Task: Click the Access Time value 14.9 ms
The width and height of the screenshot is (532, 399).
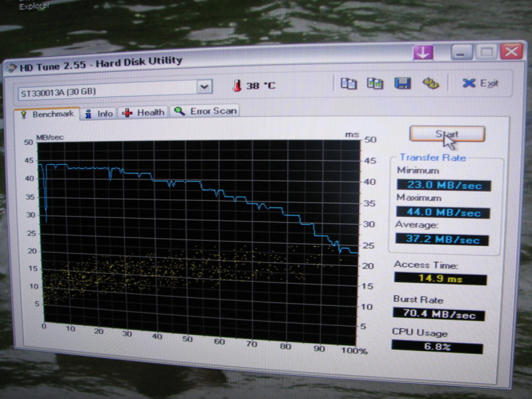Action: (440, 279)
